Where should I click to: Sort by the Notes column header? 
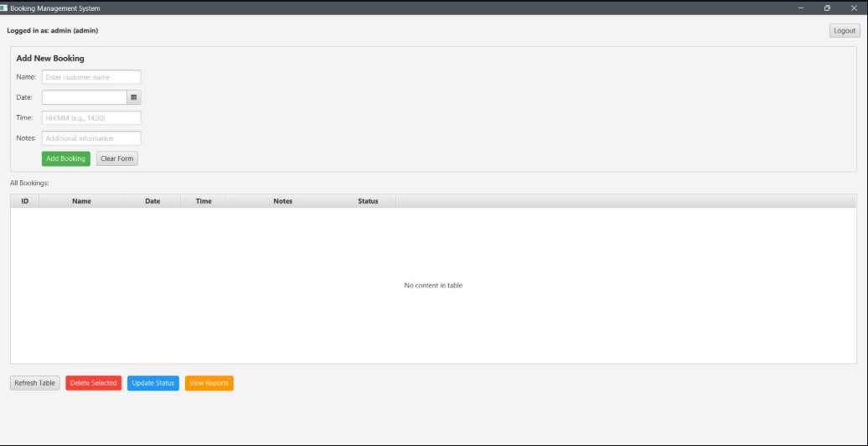point(283,201)
